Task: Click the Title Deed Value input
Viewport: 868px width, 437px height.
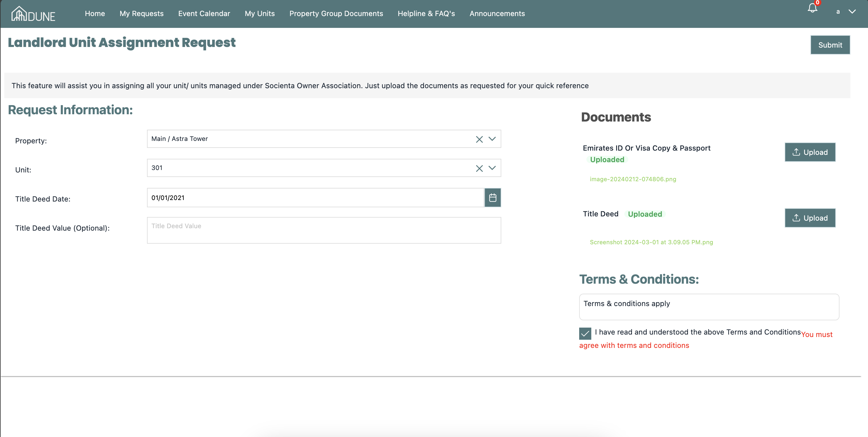Action: coord(323,230)
